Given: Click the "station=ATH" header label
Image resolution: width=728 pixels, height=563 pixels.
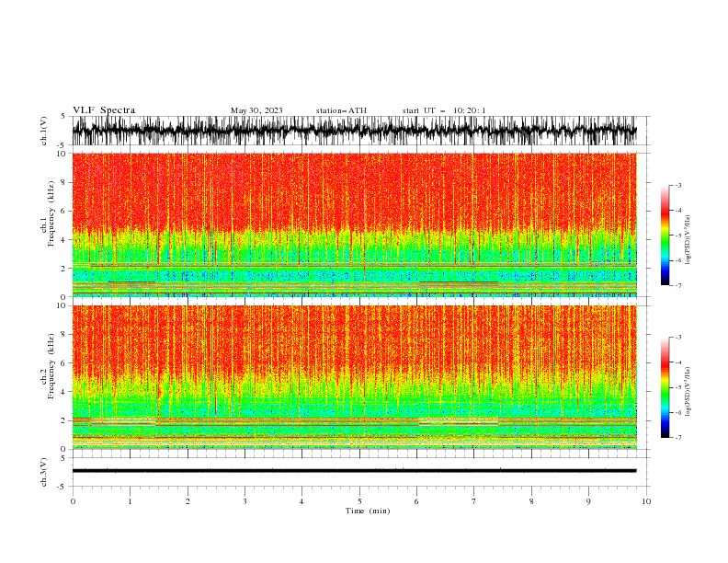Looking at the screenshot, I should 341,110.
